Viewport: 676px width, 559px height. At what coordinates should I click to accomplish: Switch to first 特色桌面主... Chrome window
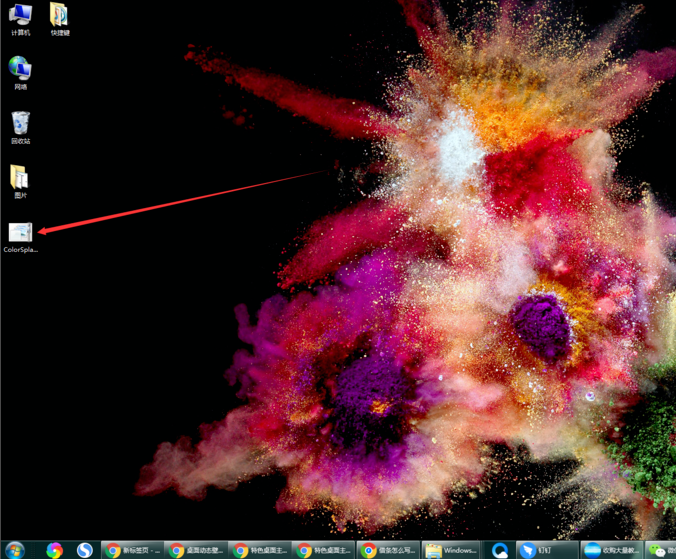coord(260,550)
